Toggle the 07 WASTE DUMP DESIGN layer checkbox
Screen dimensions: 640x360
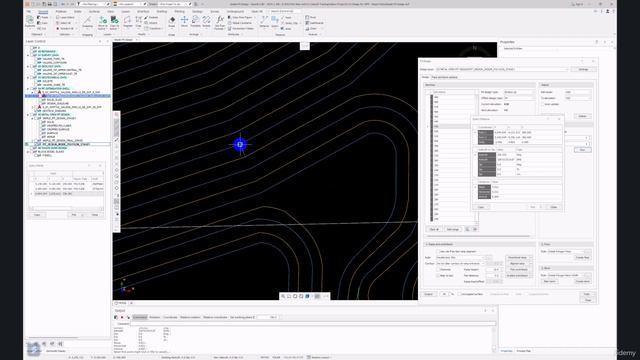(31, 148)
